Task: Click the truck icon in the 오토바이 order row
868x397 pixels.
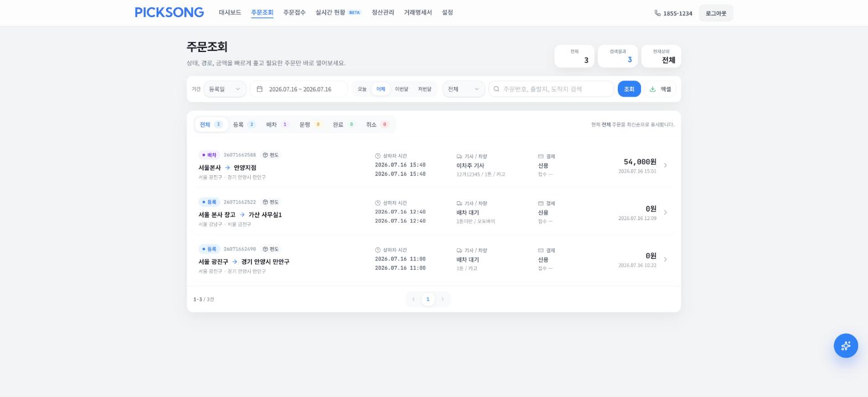Action: pyautogui.click(x=459, y=203)
